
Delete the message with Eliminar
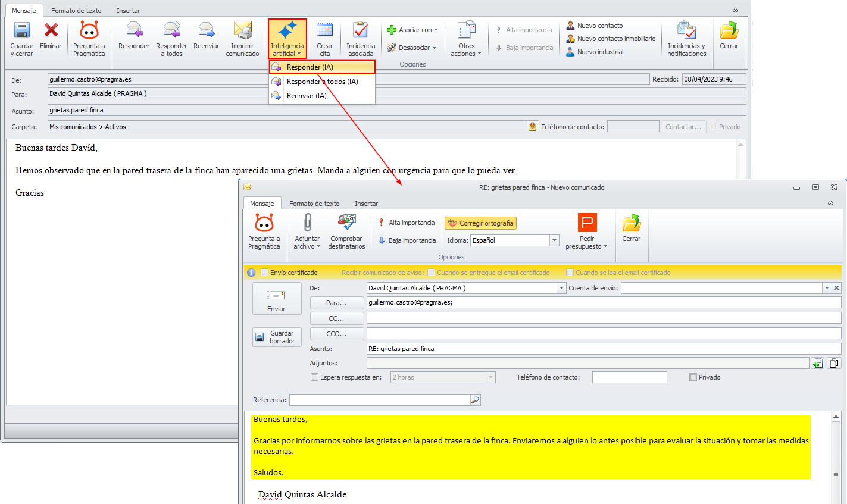[51, 36]
